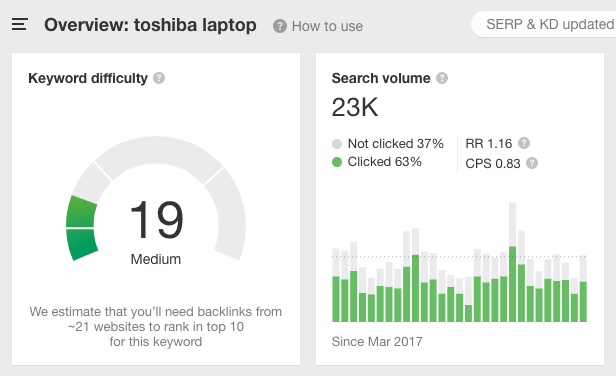Image resolution: width=616 pixels, height=376 pixels.
Task: Click the Since Mar 2017 caption
Action: pyautogui.click(x=377, y=341)
